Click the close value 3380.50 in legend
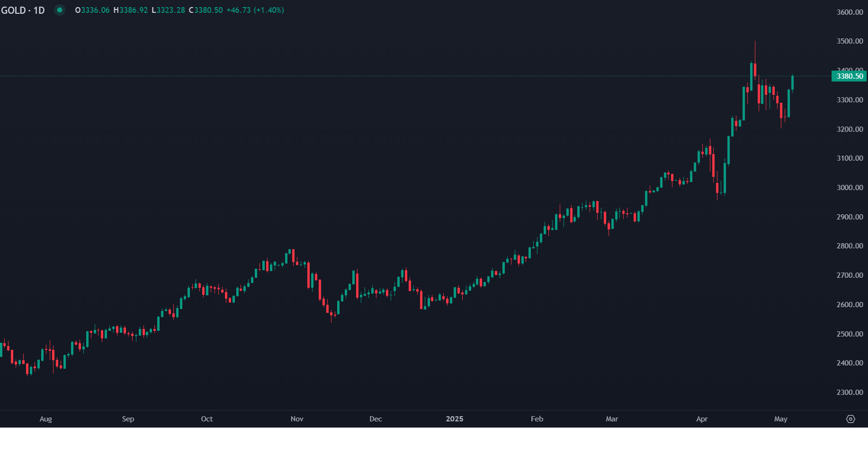This screenshot has height=456, width=868. (208, 10)
